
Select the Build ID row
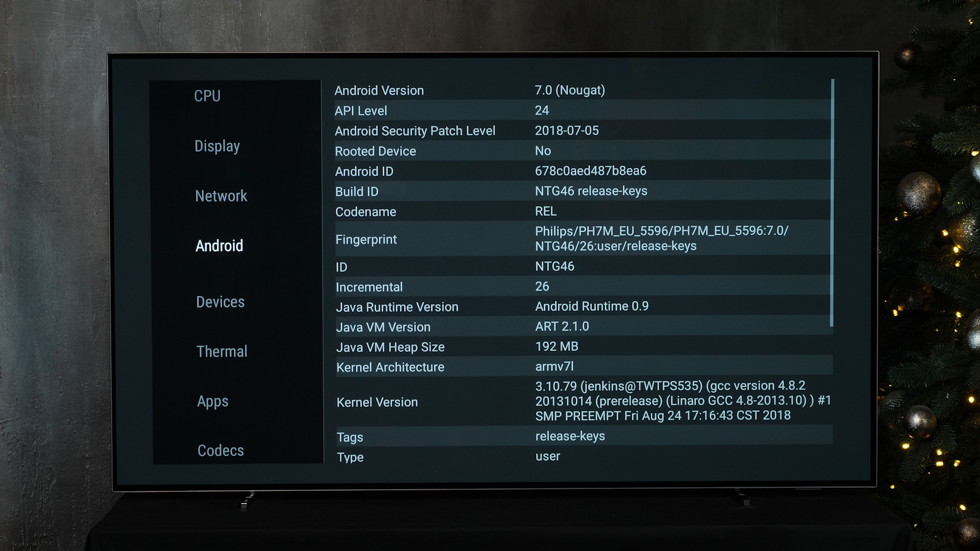click(582, 191)
